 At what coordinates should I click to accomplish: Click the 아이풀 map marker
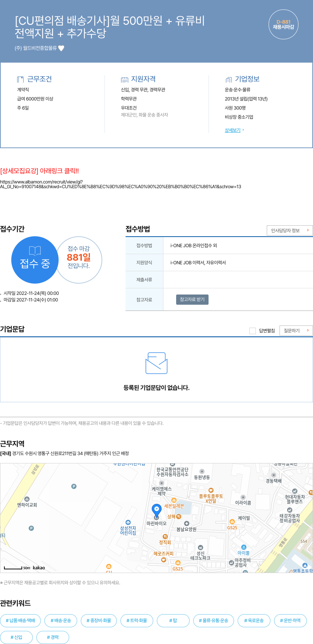(x=244, y=547)
